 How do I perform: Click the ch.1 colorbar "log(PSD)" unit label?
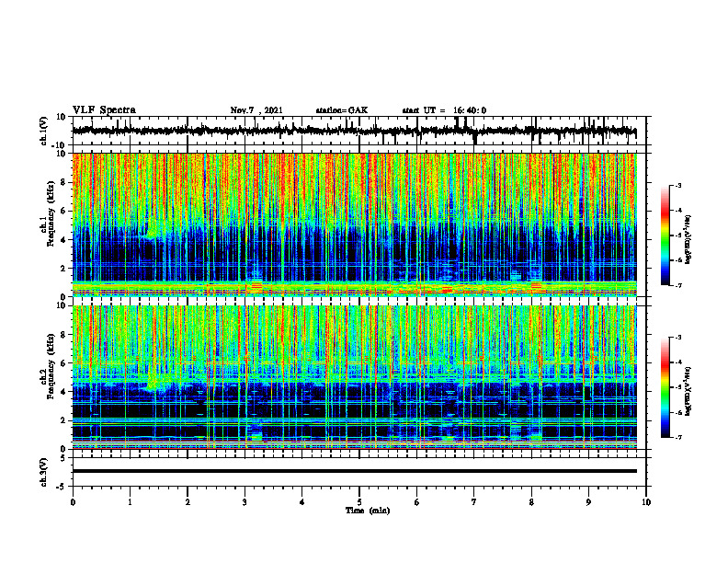pyautogui.click(x=688, y=240)
